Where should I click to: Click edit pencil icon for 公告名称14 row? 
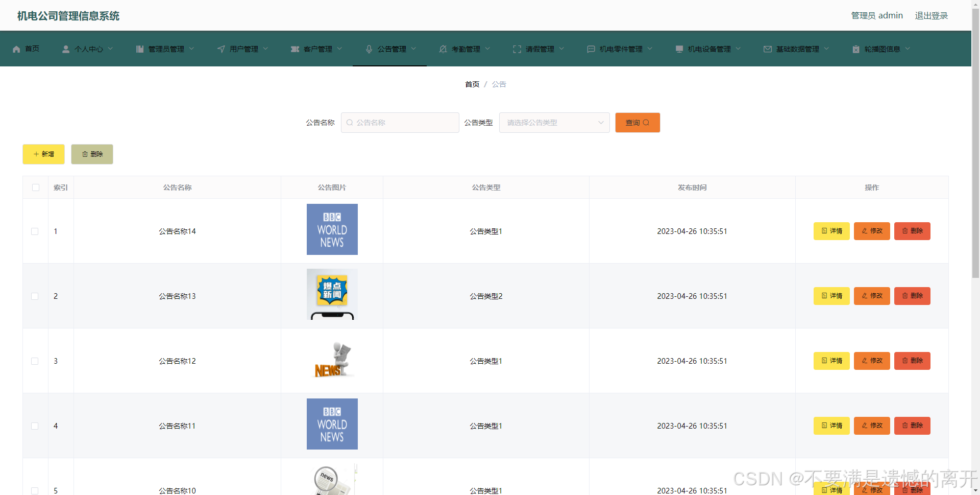point(865,231)
